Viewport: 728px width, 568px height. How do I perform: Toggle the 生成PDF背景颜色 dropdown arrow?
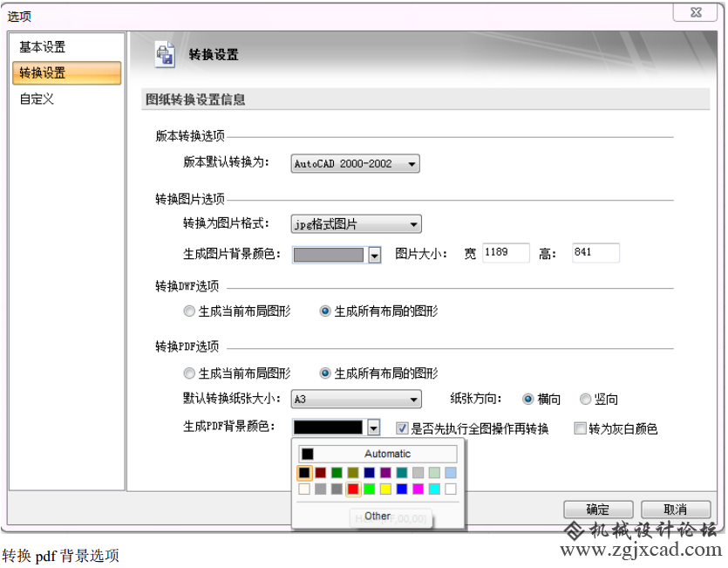click(x=374, y=428)
